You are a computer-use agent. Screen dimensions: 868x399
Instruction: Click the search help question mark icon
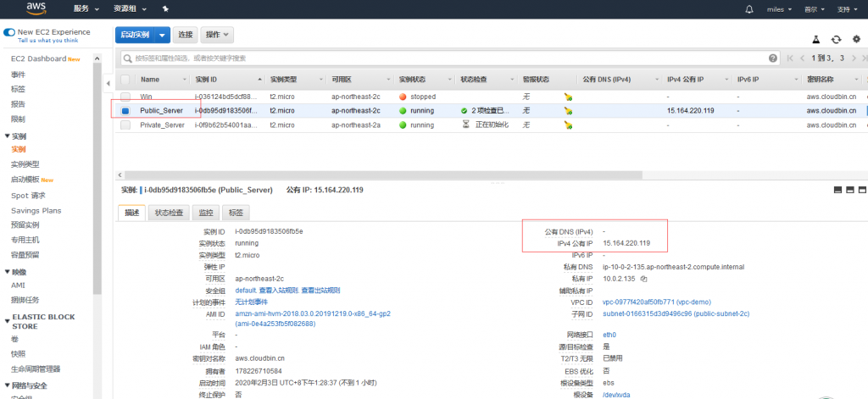773,58
